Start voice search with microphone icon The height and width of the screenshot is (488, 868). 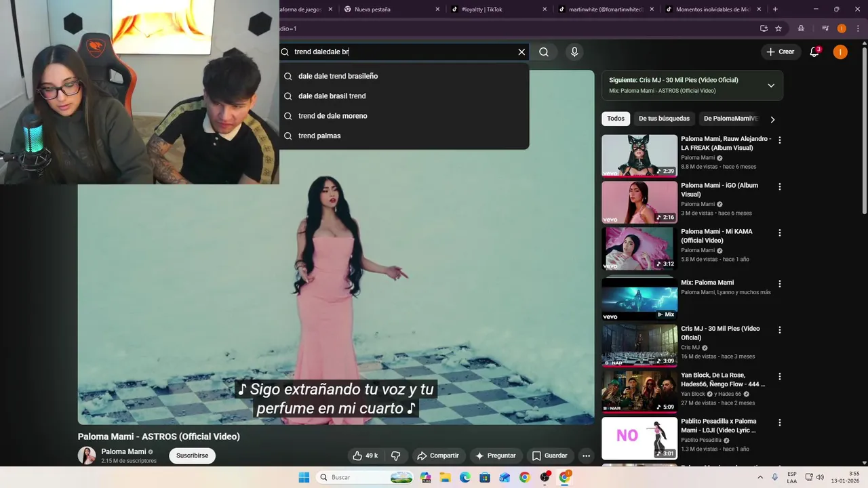574,52
